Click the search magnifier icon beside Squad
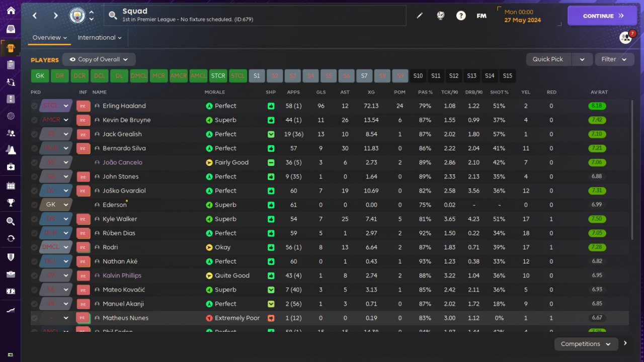This screenshot has width=644, height=362. click(113, 16)
